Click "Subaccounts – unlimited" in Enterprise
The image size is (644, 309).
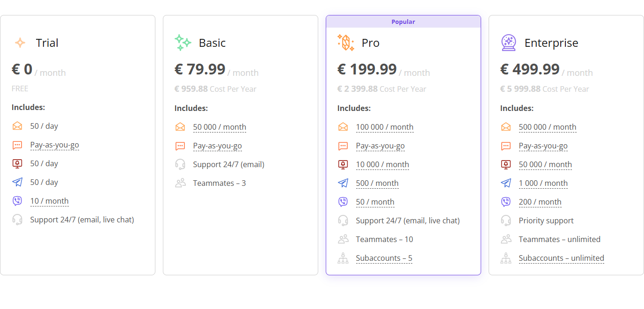[561, 258]
